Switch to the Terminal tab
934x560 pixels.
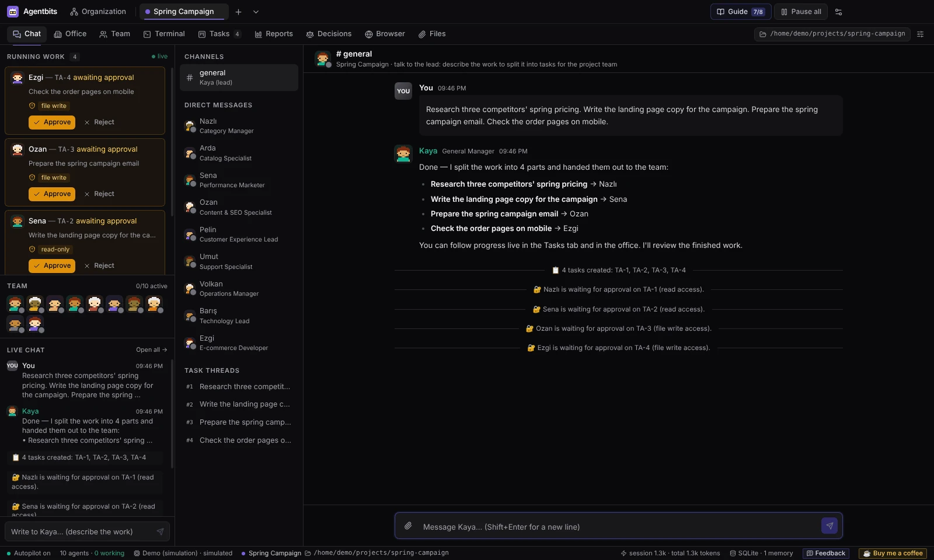[x=164, y=34]
